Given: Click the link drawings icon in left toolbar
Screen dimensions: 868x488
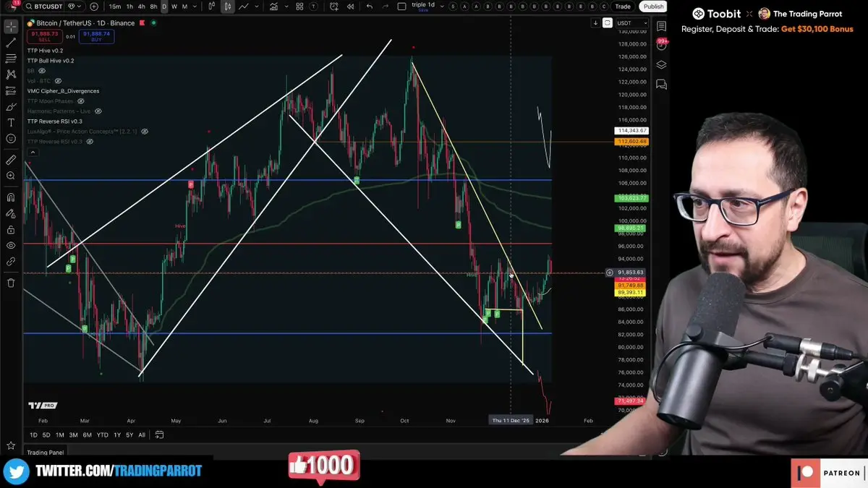Looking at the screenshot, I should click(11, 262).
